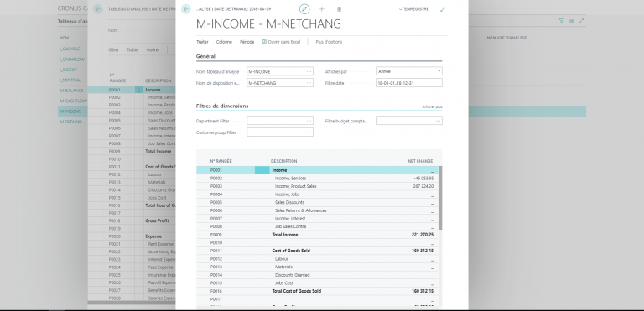
Task: Select the Sales Discounts row
Action: click(x=317, y=203)
